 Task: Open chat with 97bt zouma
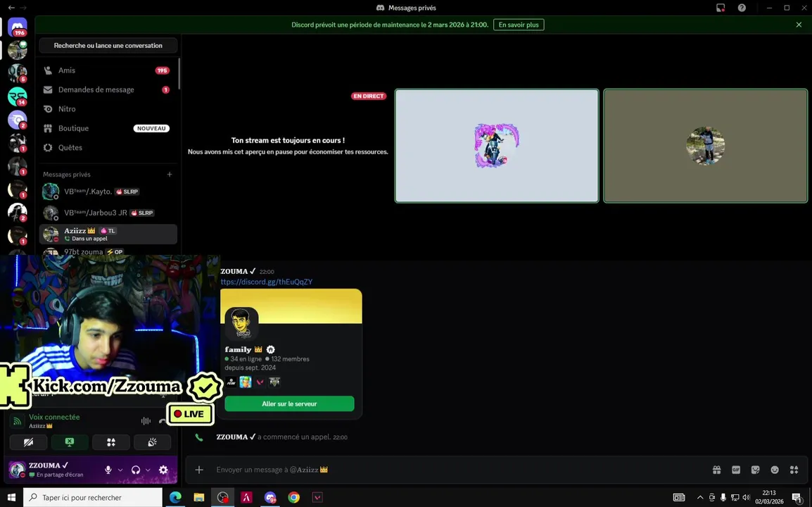tap(108, 251)
